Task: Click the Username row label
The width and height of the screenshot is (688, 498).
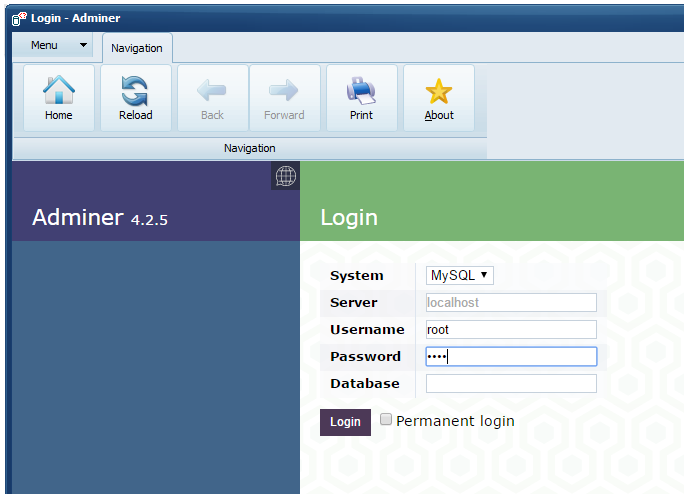Action: (367, 330)
